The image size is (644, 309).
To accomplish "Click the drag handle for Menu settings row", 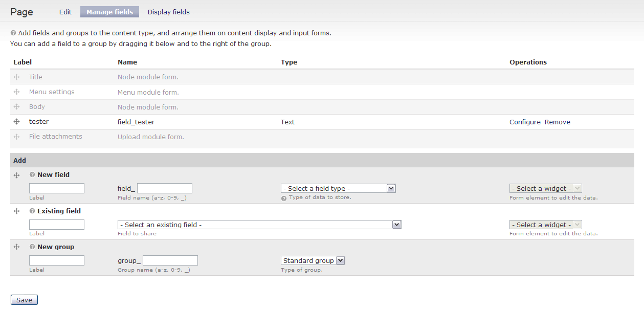I will (x=16, y=92).
